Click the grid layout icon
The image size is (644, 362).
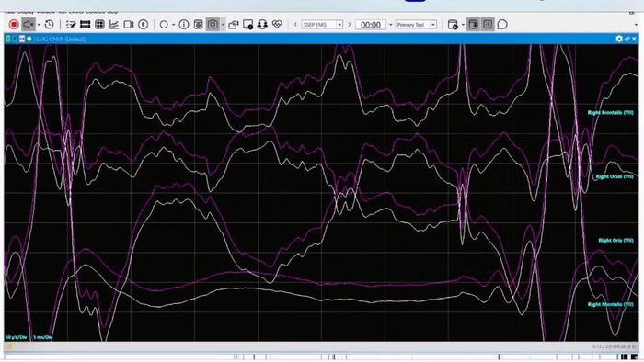click(99, 25)
